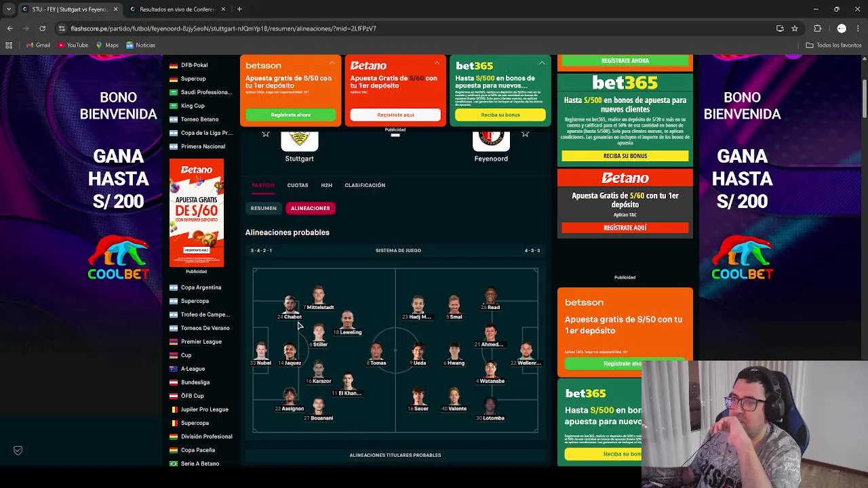This screenshot has width=868, height=488.
Task: Switch to the CLASIFICACIÓN tab
Action: click(x=365, y=185)
